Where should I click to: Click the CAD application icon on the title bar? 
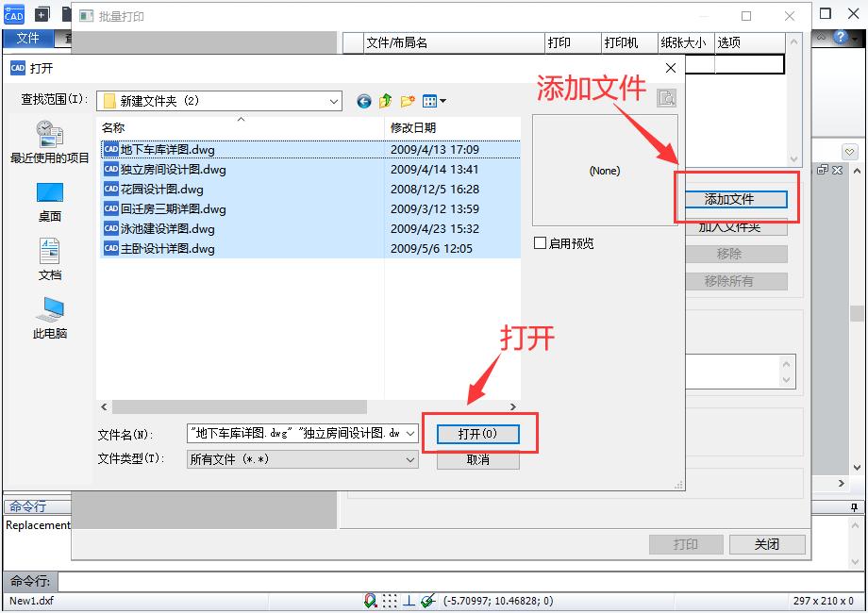tap(14, 14)
